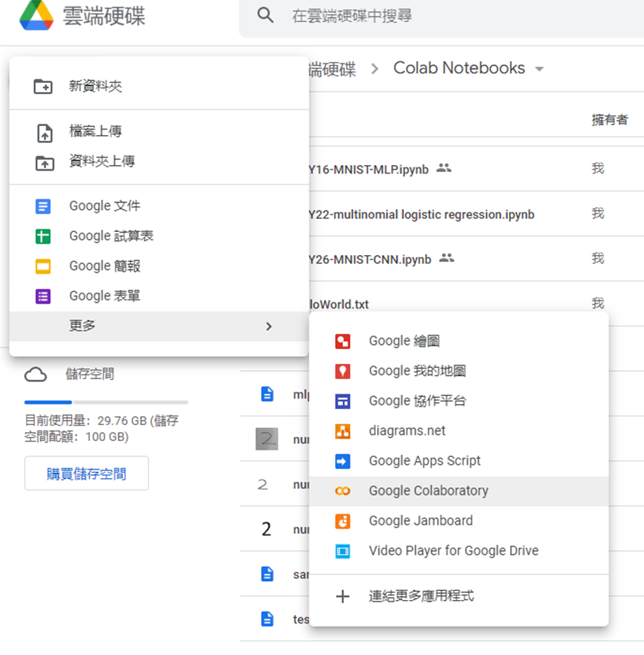
Task: Select Google Jamboard from submenu
Action: [459, 521]
